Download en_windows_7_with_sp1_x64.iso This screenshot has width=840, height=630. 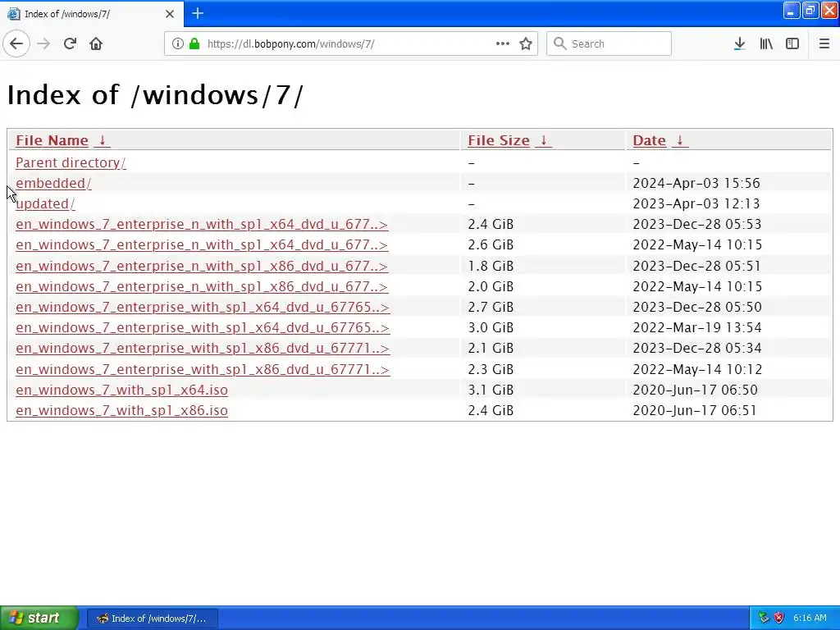coord(121,390)
